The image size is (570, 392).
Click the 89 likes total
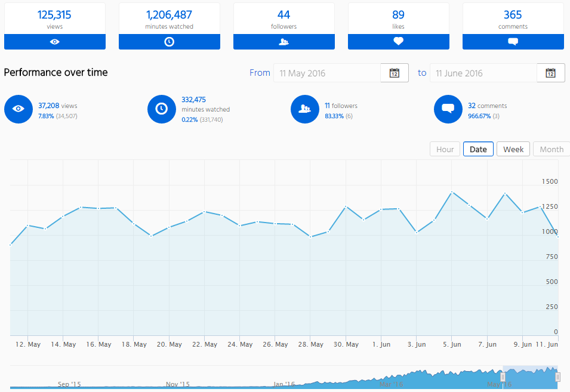coord(399,15)
